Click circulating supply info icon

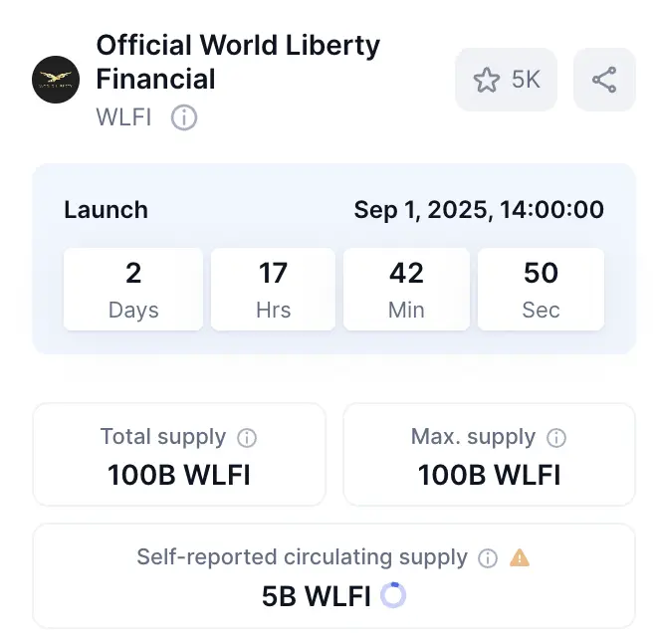(x=488, y=558)
